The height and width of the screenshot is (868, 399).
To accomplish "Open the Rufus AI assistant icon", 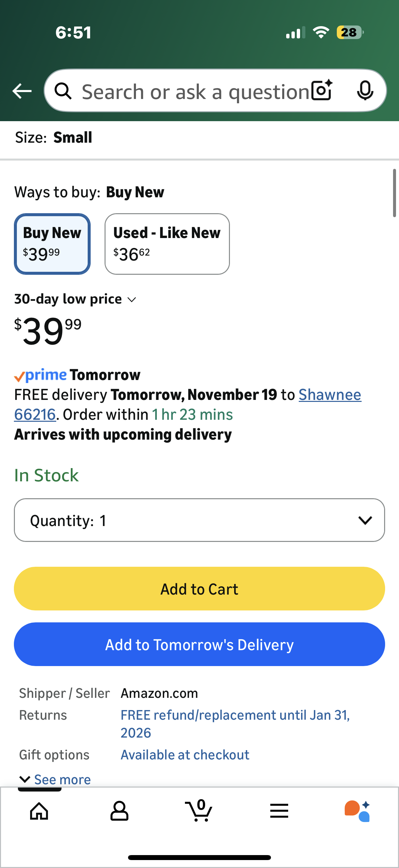I will coord(357,811).
